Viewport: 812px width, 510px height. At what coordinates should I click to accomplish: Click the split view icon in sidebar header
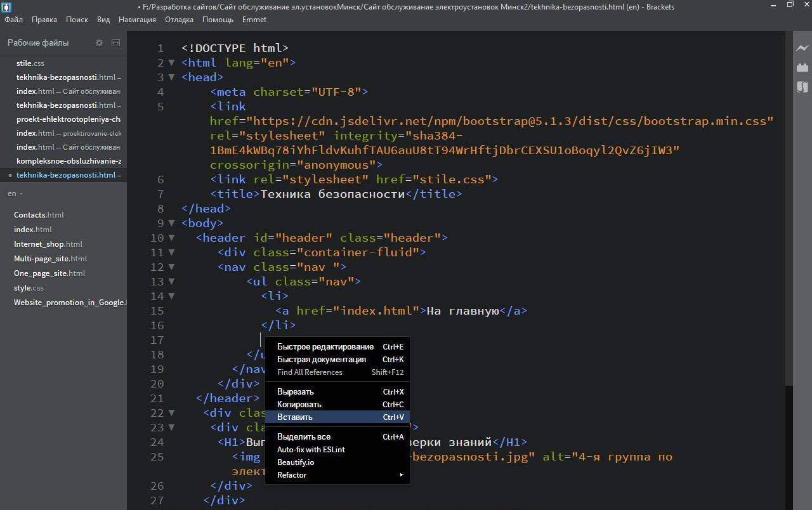tap(115, 43)
